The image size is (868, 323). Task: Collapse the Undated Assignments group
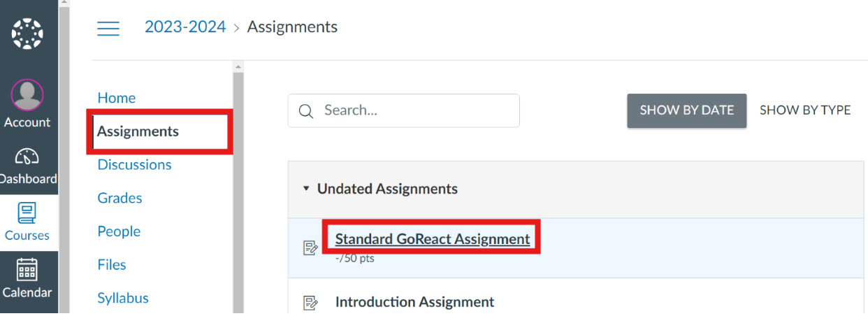(306, 189)
